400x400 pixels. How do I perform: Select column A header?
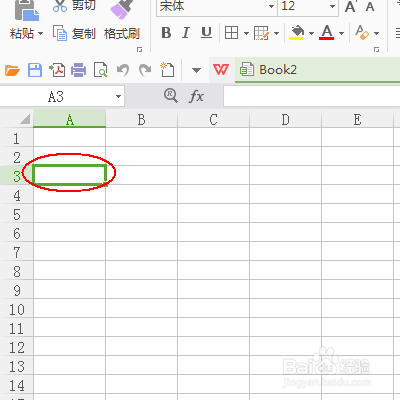70,119
